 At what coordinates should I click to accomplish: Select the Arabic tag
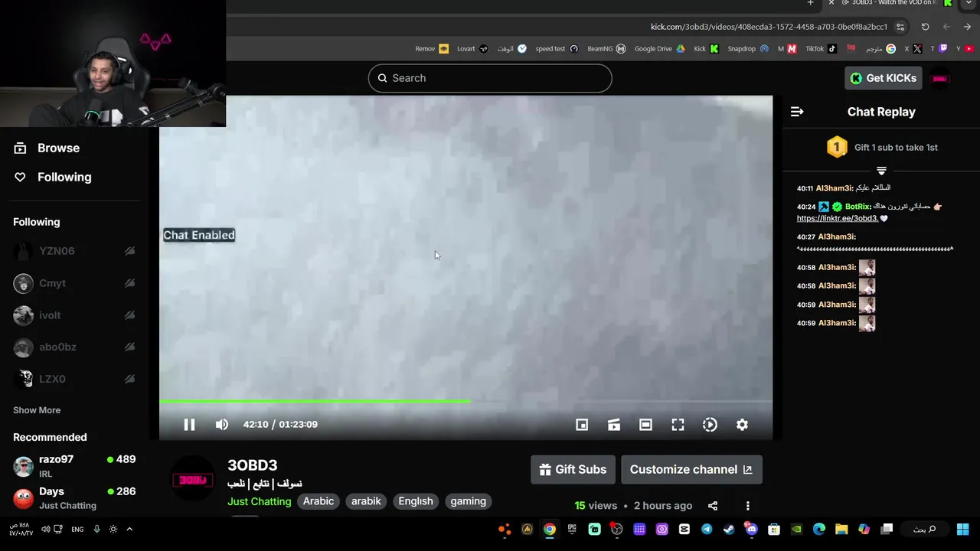point(318,501)
